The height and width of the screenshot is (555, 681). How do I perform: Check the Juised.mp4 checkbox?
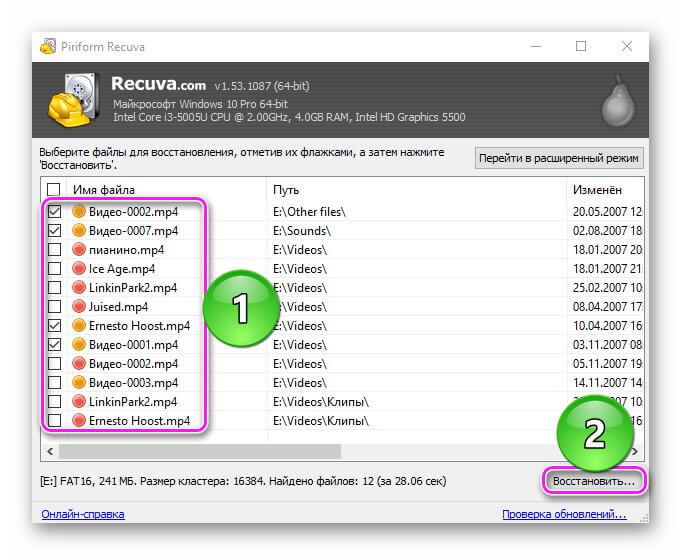point(54,307)
